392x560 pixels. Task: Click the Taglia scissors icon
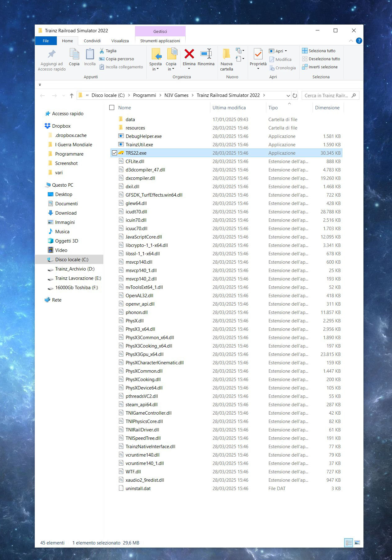pyautogui.click(x=102, y=51)
